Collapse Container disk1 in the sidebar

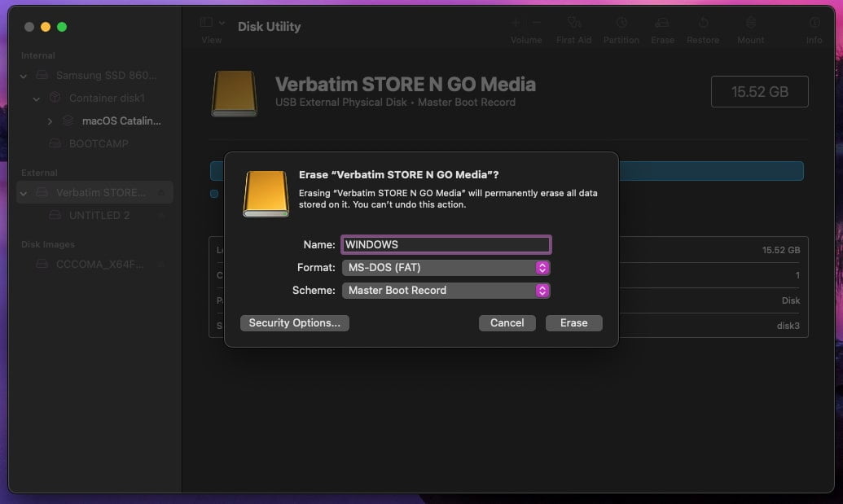tap(36, 98)
